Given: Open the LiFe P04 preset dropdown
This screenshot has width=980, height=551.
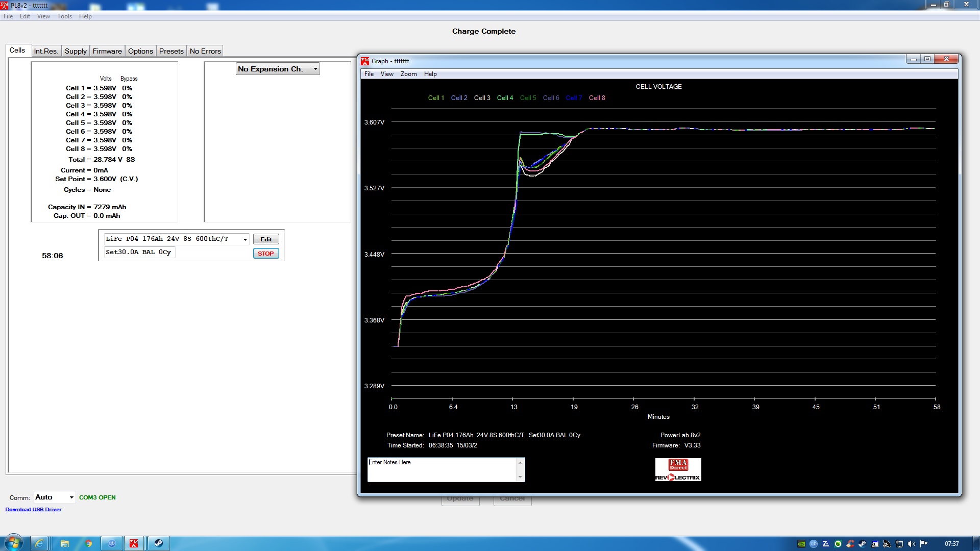Looking at the screenshot, I should (245, 239).
